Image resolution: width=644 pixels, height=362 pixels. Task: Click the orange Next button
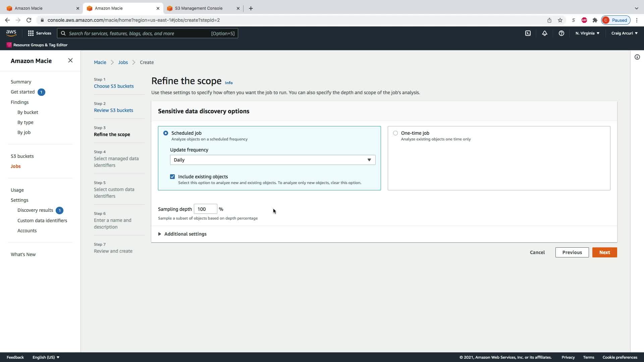pos(604,252)
